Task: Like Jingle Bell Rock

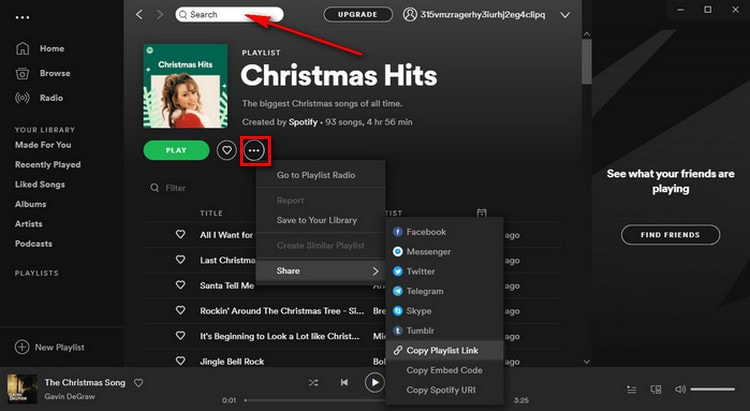Action: click(180, 361)
